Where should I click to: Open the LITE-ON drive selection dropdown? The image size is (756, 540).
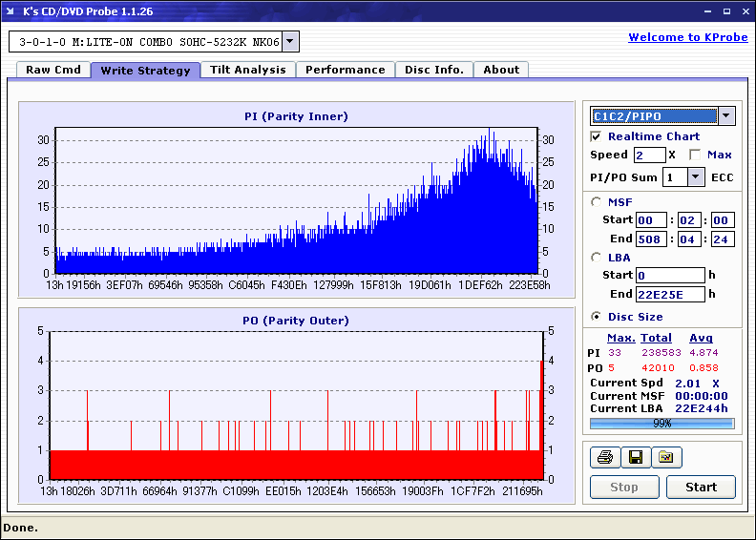(x=291, y=42)
